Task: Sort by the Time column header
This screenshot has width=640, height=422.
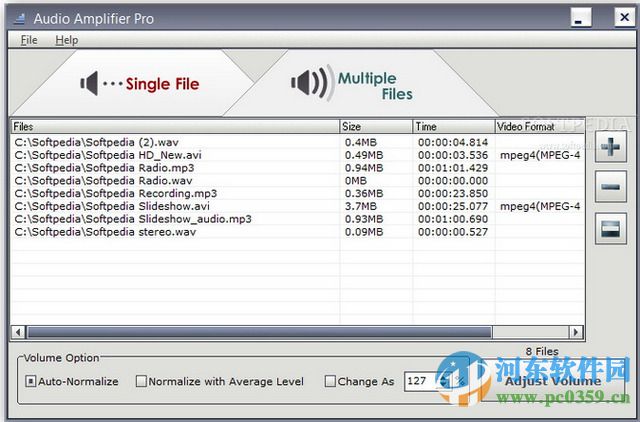Action: [x=454, y=127]
